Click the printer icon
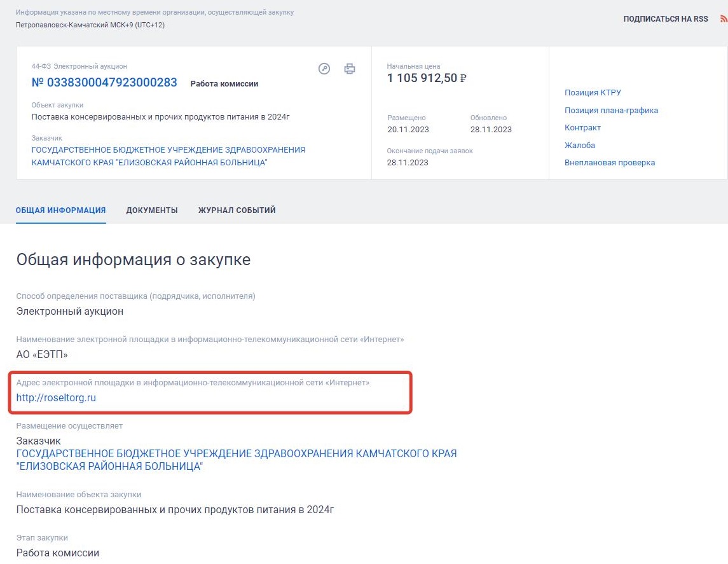The image size is (728, 564). coord(350,69)
